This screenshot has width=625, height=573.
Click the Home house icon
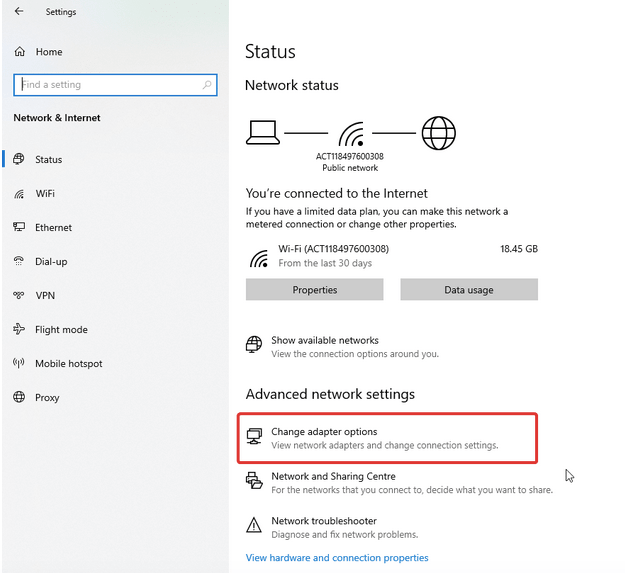(x=20, y=51)
